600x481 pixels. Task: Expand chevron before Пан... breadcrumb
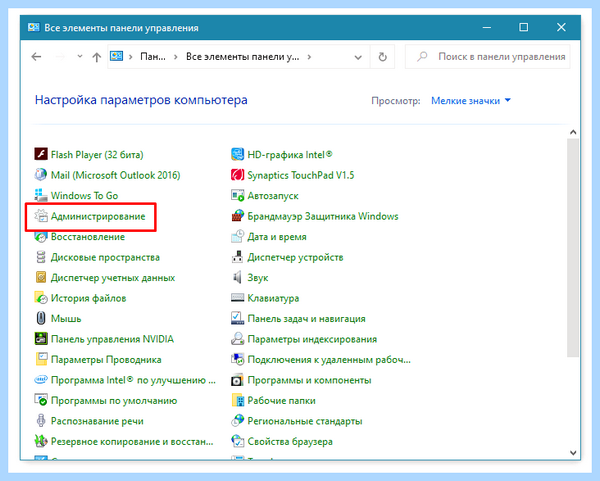[x=131, y=57]
